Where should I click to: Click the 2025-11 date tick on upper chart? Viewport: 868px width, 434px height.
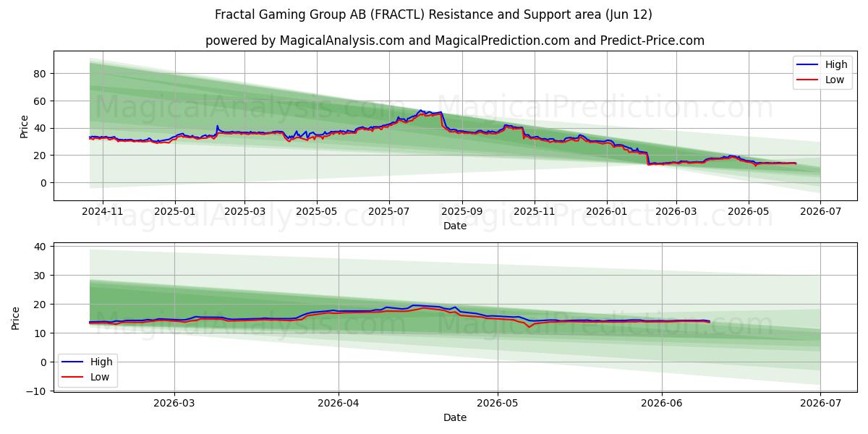[535, 212]
